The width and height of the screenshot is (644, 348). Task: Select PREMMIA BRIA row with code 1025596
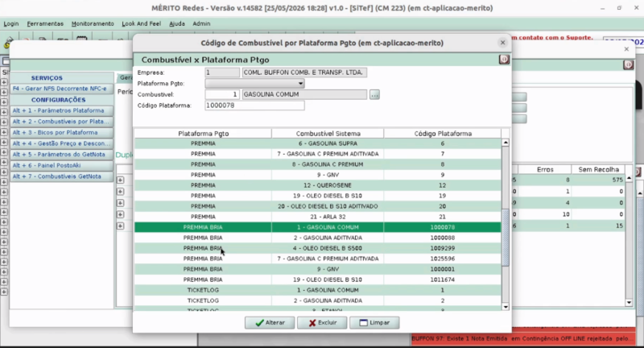coord(317,259)
